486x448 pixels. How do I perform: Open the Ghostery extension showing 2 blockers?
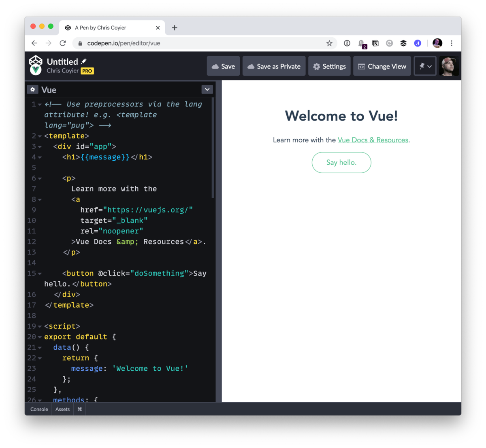362,43
